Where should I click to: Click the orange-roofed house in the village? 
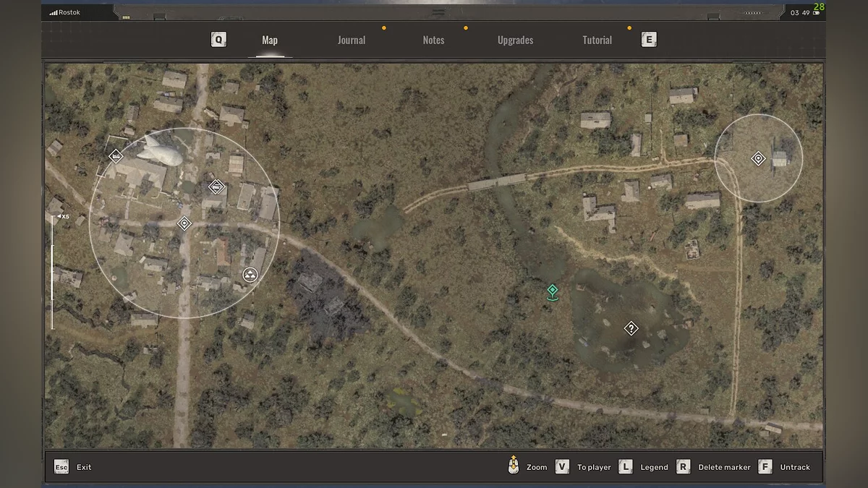coord(221,252)
